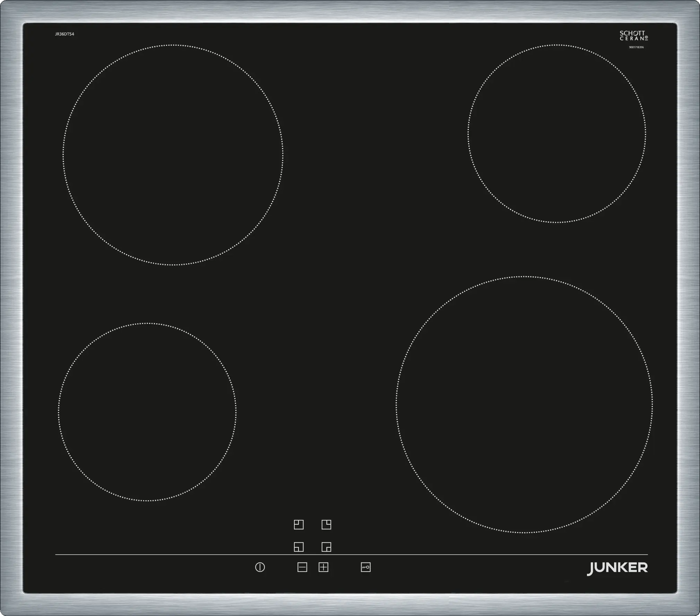The image size is (700, 616).
Task: Select the front-left zone selector icon
Action: click(x=299, y=547)
